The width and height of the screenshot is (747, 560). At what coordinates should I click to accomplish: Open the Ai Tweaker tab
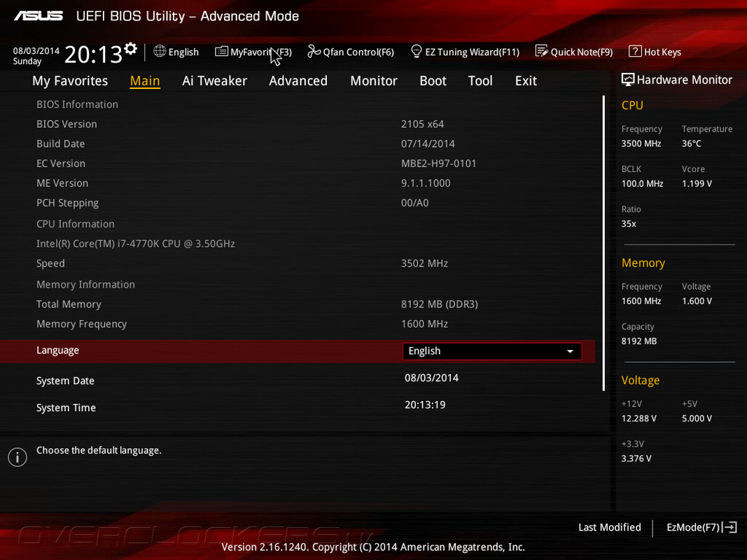214,81
